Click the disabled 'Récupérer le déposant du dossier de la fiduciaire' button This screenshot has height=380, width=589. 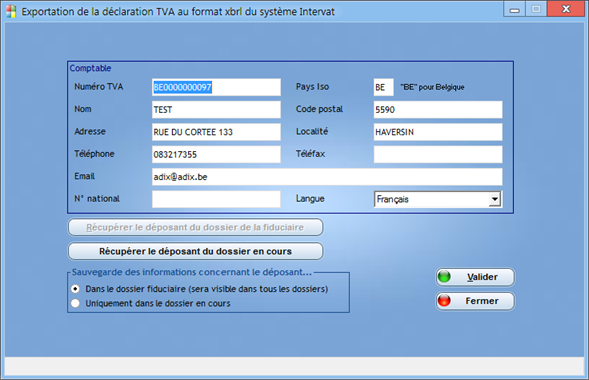[195, 227]
